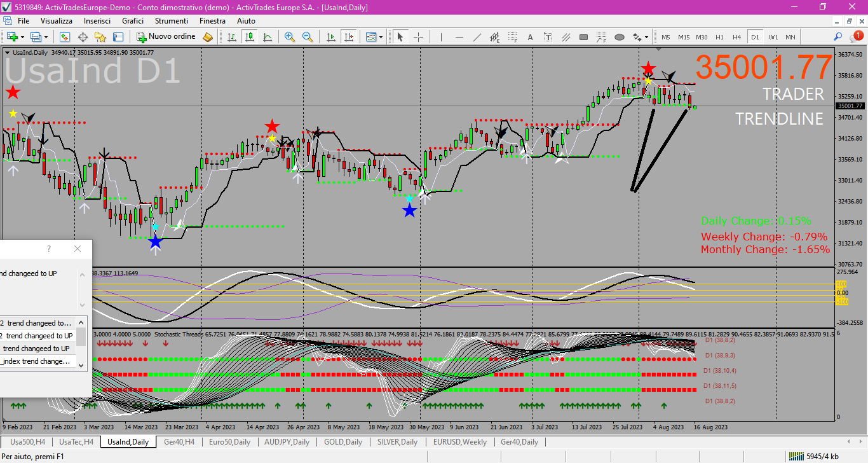Viewport: 868px width, 463px height.
Task: Open the File menu
Action: click(24, 21)
